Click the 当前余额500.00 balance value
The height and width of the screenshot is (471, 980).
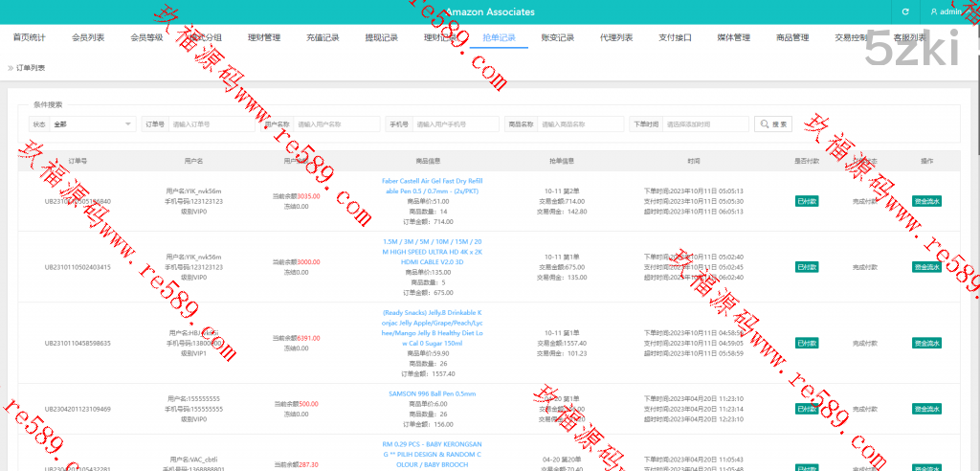coord(296,404)
